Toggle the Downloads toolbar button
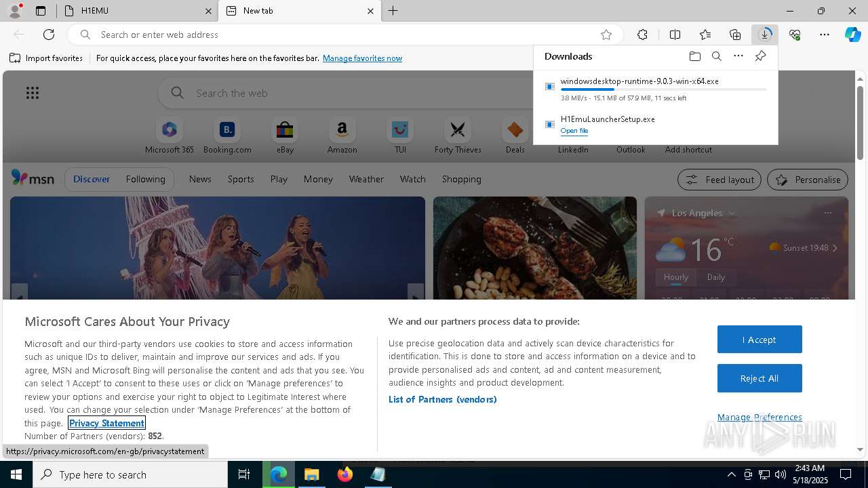 [765, 35]
